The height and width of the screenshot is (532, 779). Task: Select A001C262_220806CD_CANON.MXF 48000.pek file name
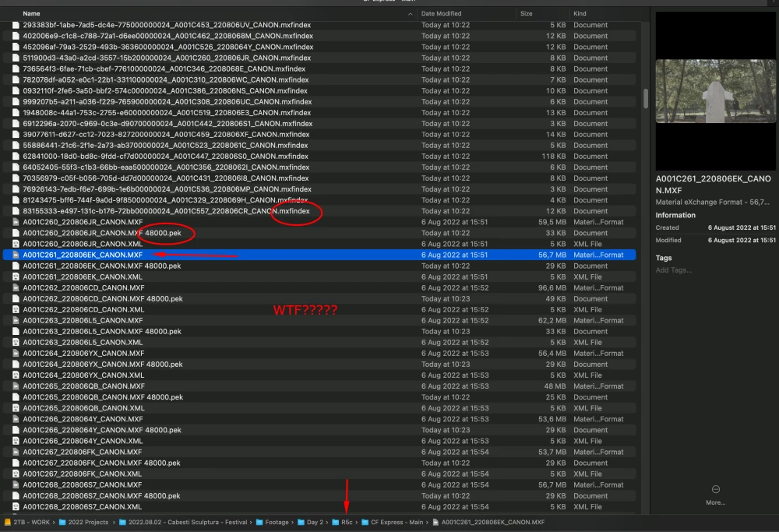coord(103,298)
